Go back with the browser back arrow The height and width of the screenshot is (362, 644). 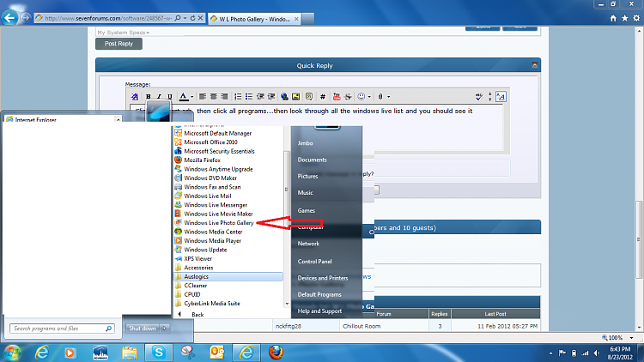[9, 18]
